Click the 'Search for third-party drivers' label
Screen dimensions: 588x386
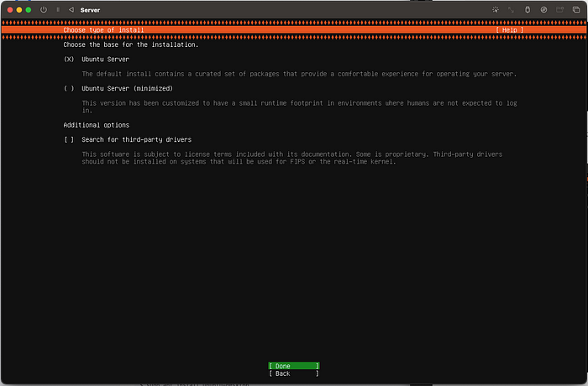(136, 139)
